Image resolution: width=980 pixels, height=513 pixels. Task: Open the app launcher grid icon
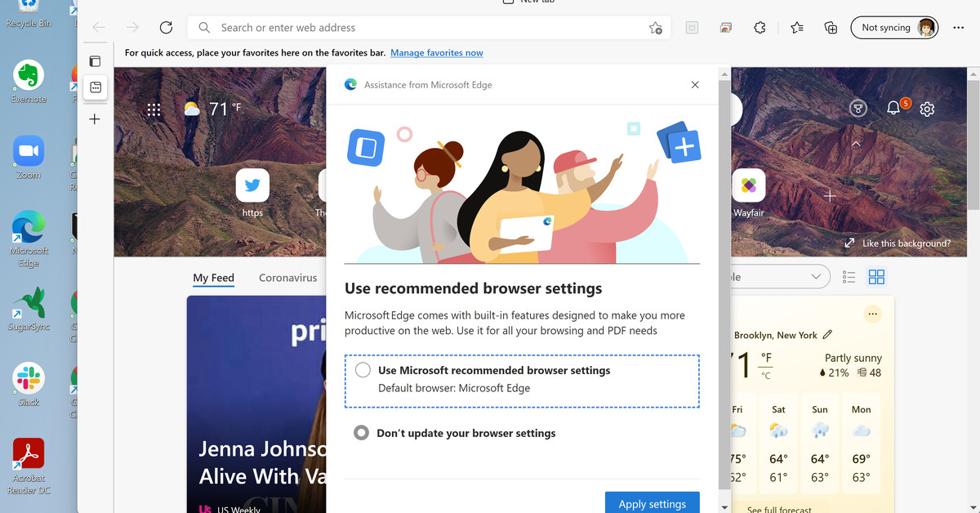click(154, 109)
